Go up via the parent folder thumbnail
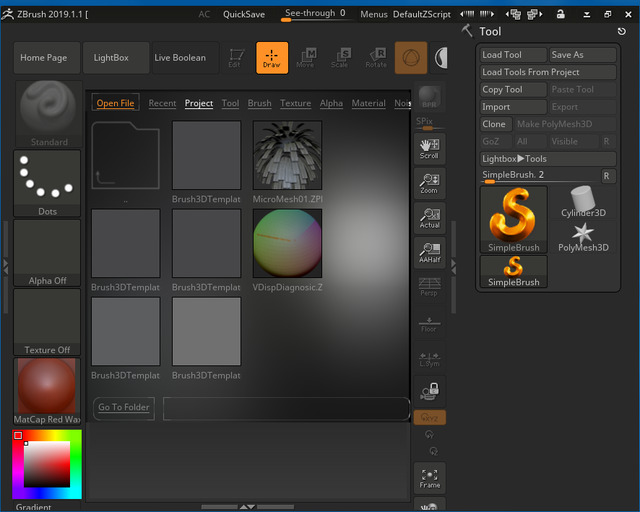The image size is (640, 512). coord(126,155)
